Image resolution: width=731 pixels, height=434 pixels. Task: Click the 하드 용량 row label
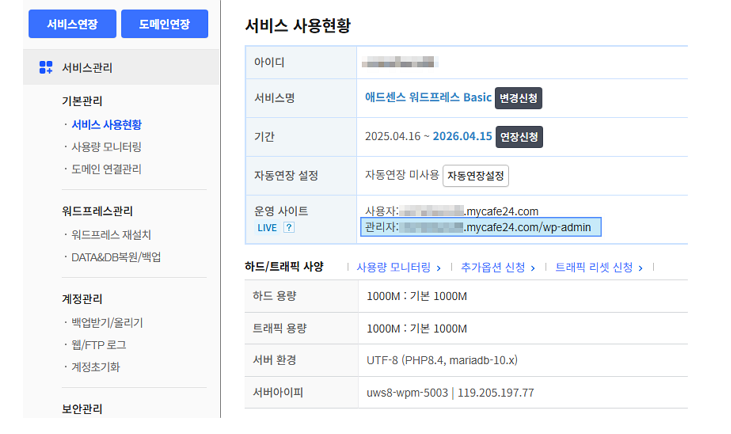coord(275,296)
